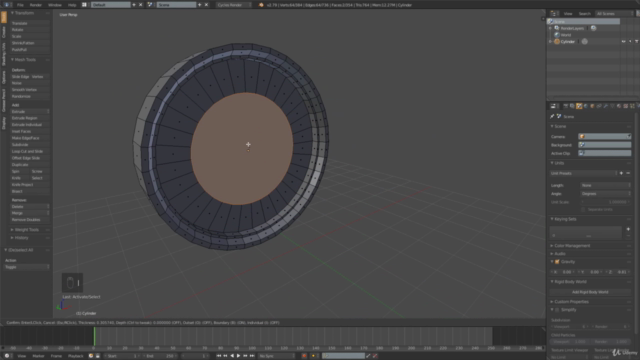Click the Inset Faces button

[30, 131]
